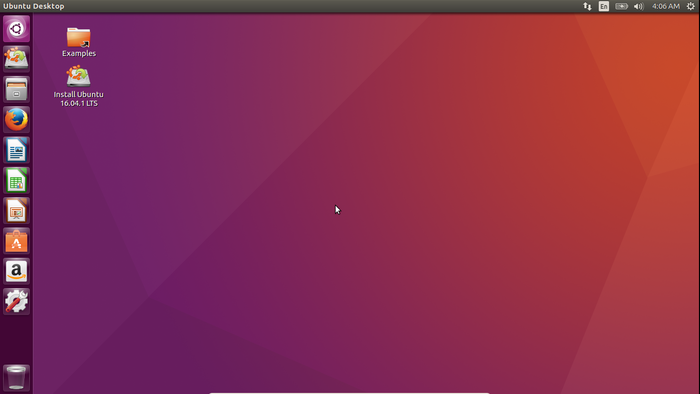Launch Firefox web browser
The image size is (700, 394).
click(17, 120)
